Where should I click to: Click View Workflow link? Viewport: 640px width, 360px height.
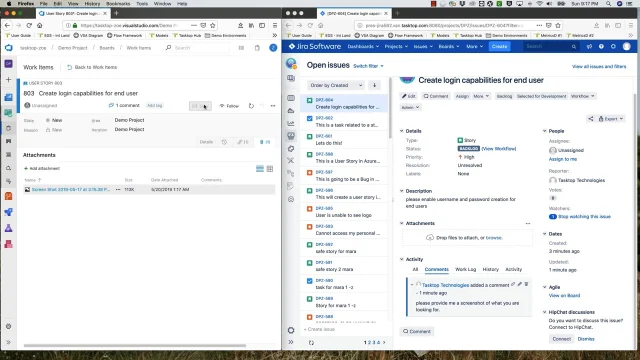(499, 149)
